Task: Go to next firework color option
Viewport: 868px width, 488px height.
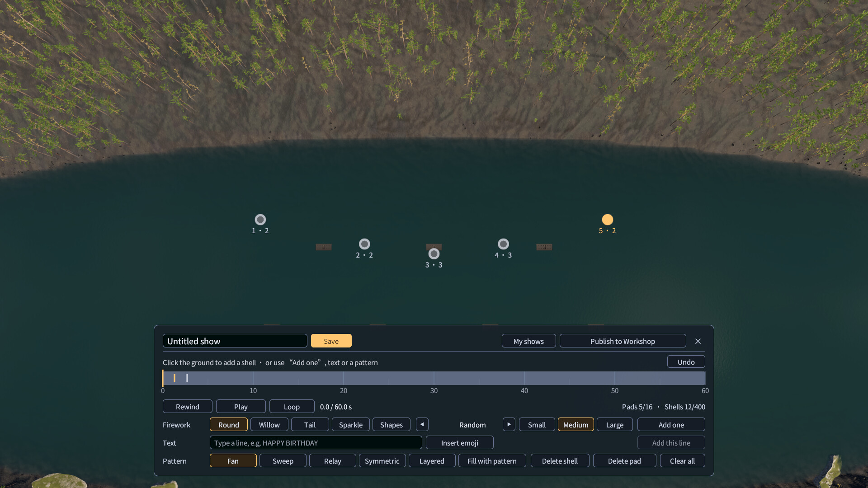Action: 509,424
